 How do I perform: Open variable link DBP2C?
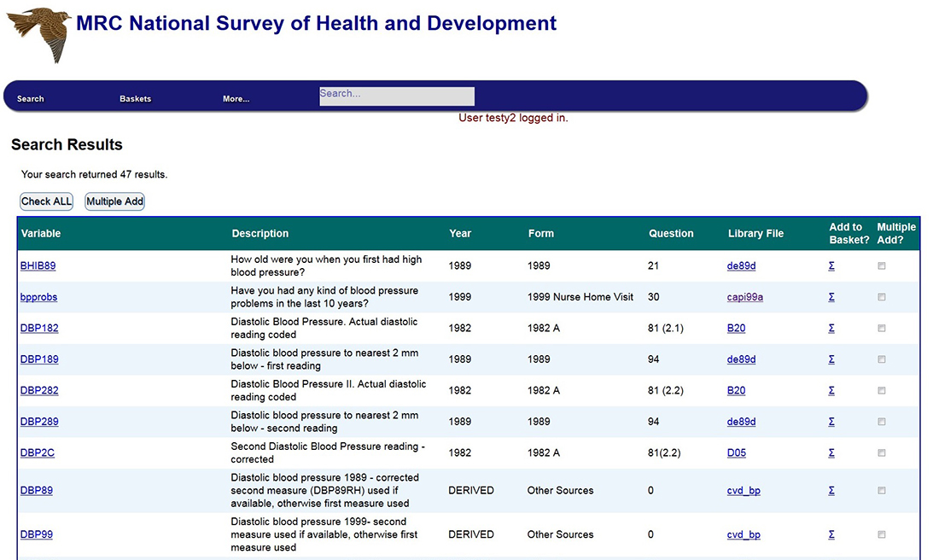(37, 452)
